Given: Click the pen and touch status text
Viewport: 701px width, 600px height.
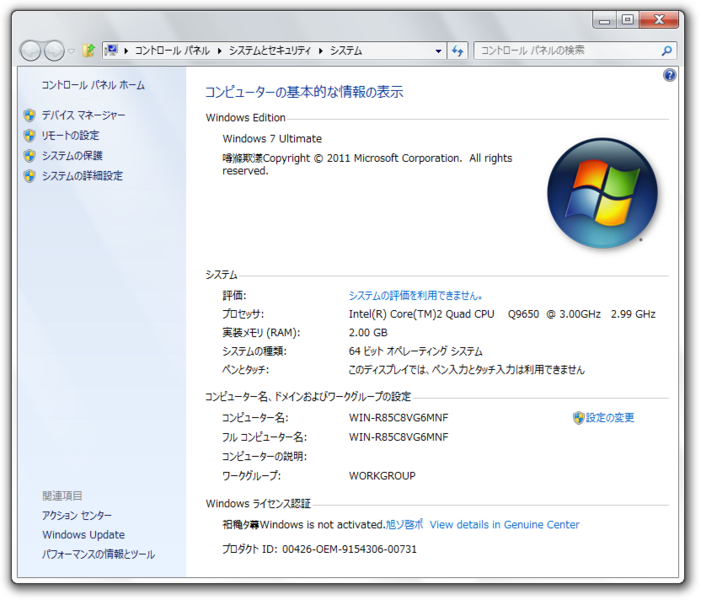Looking at the screenshot, I should [466, 370].
